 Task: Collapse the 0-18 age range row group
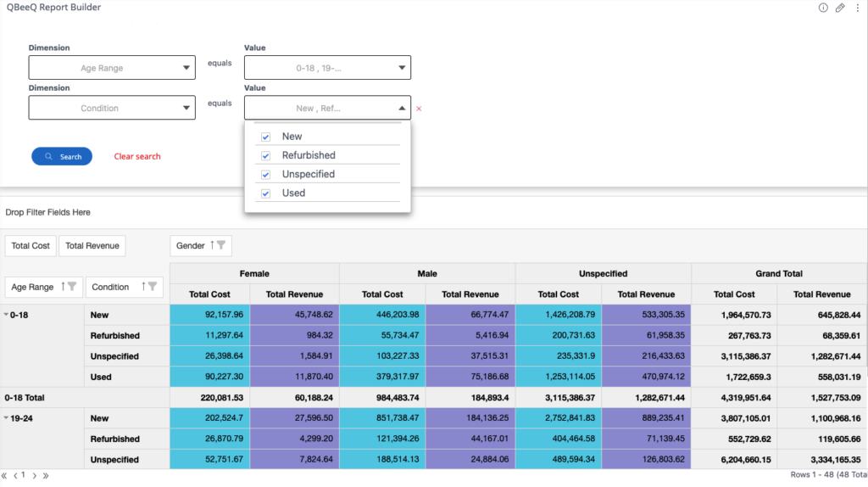7,315
